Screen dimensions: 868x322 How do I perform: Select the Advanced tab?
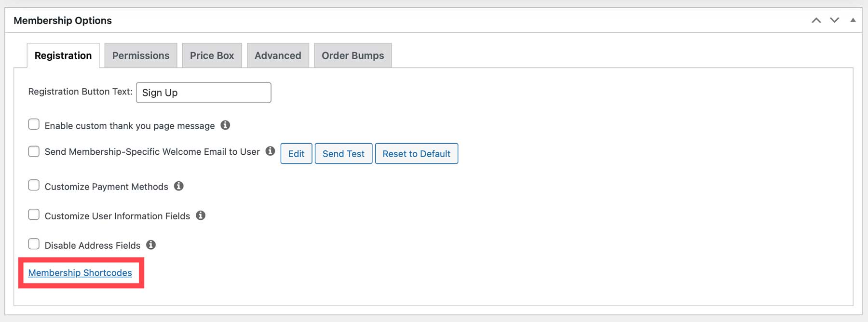(278, 55)
